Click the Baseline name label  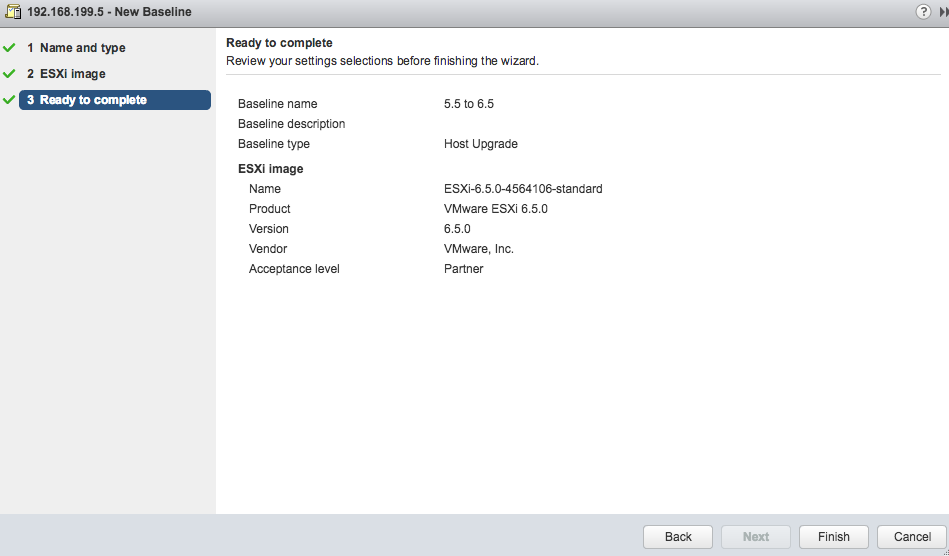[277, 104]
